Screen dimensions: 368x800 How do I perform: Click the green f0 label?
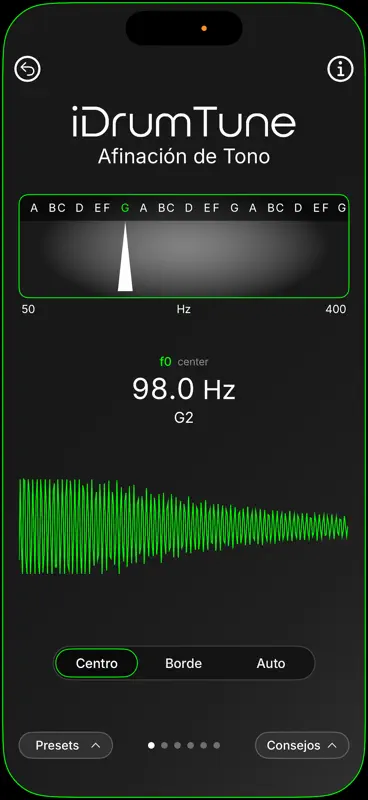pyautogui.click(x=165, y=362)
